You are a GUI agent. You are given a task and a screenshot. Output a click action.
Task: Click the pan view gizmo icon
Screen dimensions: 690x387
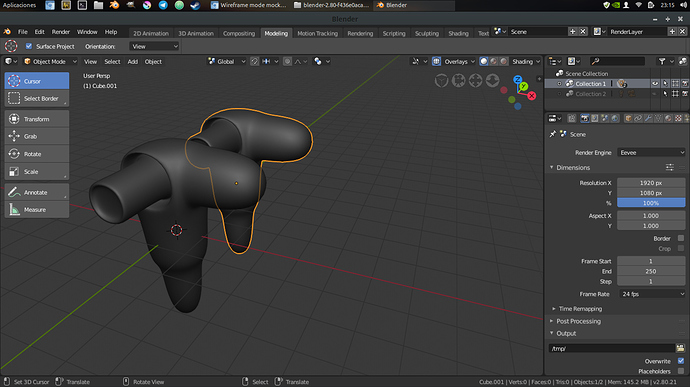(475, 81)
